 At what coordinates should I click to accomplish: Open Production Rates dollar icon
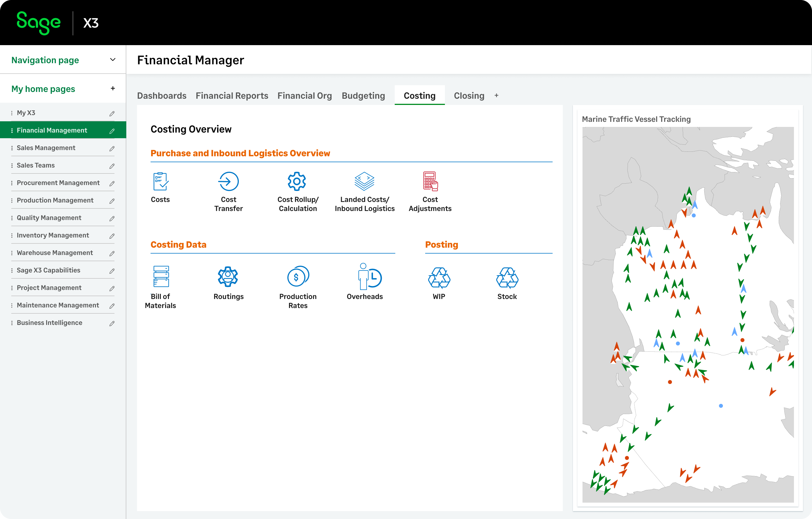(x=298, y=276)
